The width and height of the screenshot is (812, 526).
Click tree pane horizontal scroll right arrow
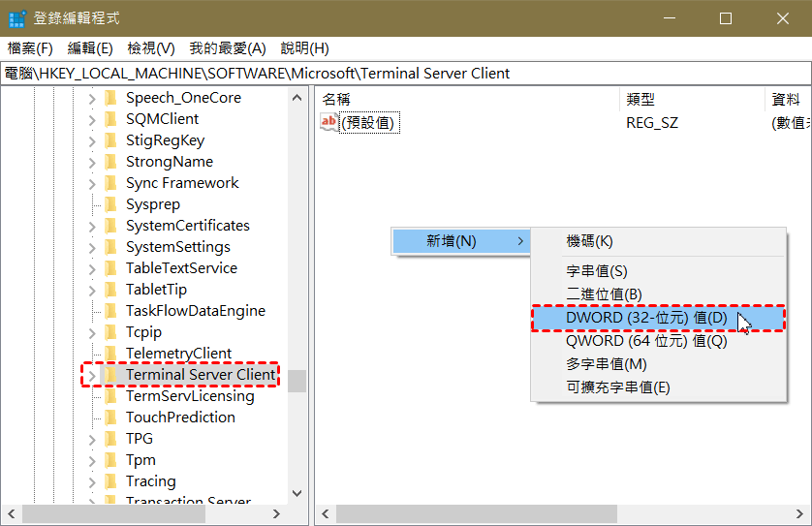276,513
